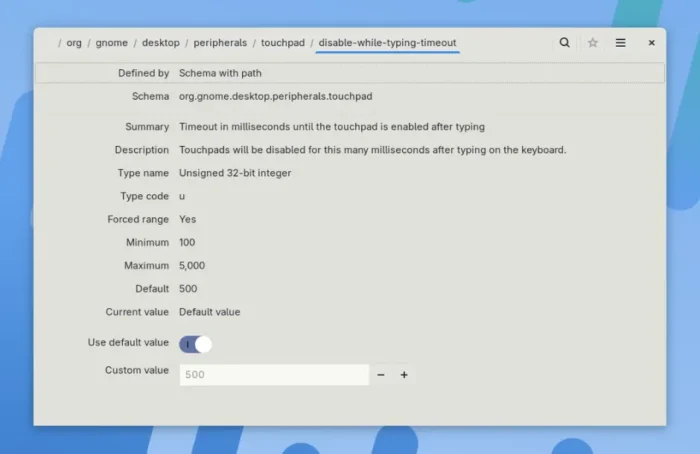Screen dimensions: 700x454
Task: Decrease custom value with minus button
Action: [381, 375]
